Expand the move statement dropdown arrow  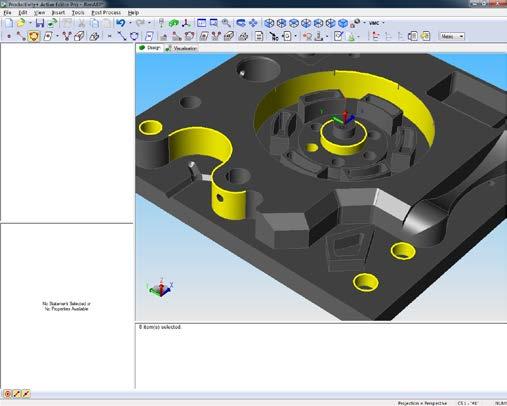[295, 36]
